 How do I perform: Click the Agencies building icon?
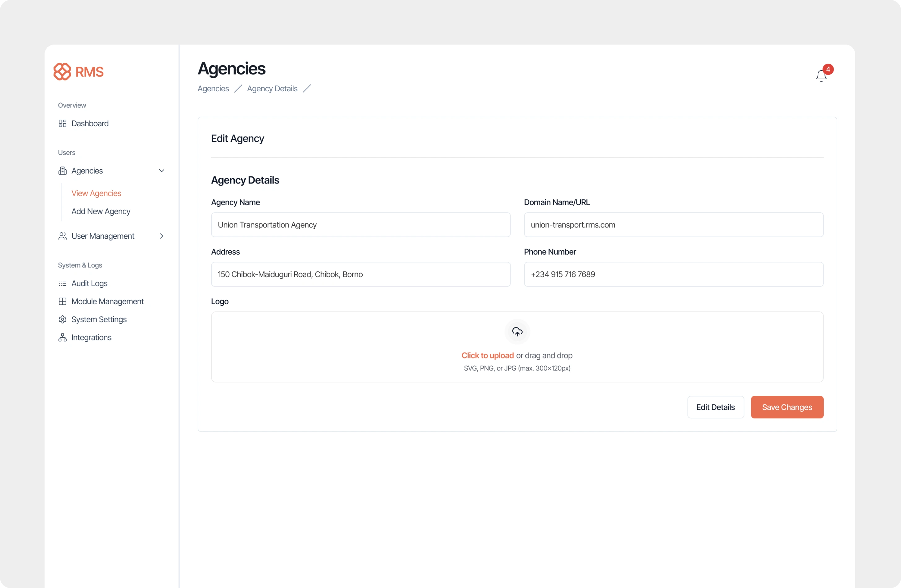point(63,171)
